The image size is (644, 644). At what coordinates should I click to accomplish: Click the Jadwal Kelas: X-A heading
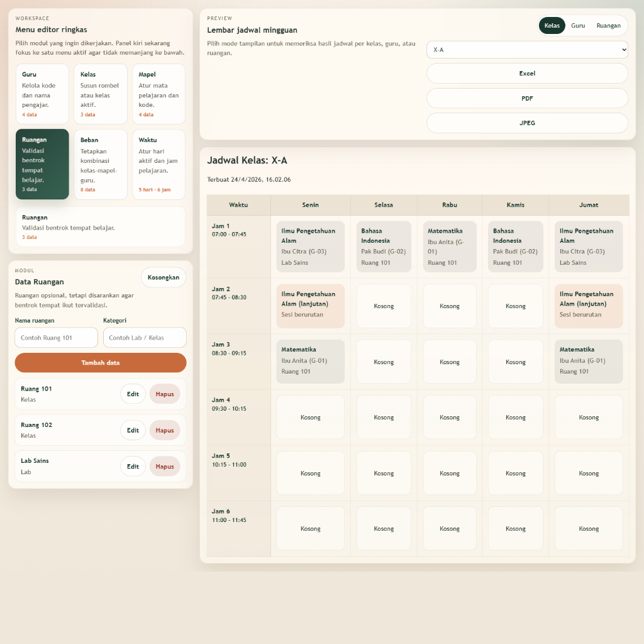click(x=247, y=160)
